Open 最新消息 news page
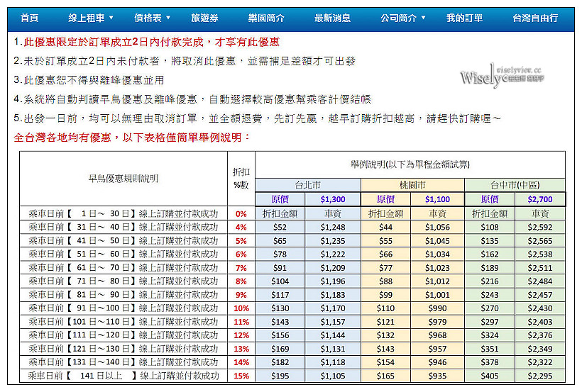 (333, 18)
